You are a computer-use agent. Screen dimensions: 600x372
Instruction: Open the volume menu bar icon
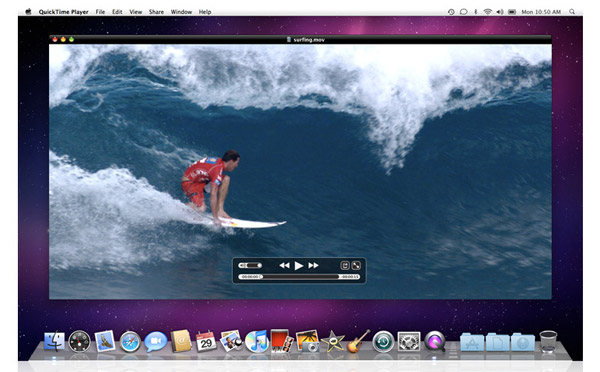pyautogui.click(x=500, y=12)
